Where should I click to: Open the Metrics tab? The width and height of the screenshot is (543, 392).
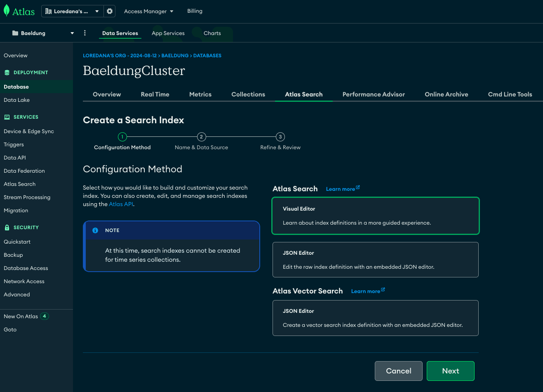coord(200,94)
